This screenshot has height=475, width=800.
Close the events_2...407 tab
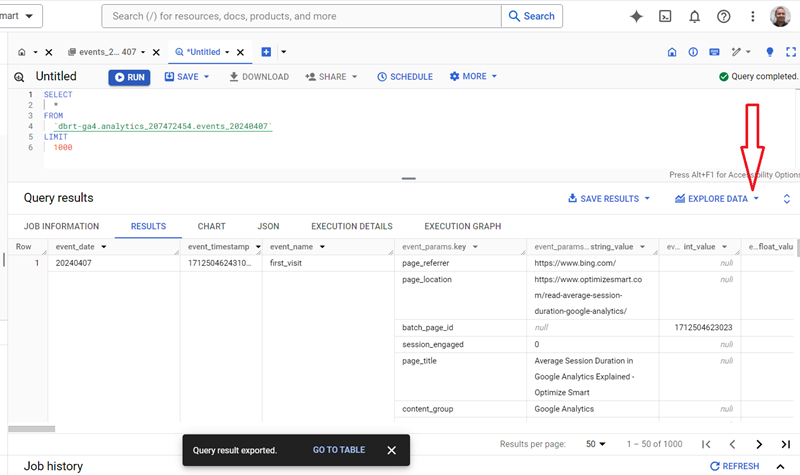pos(156,52)
